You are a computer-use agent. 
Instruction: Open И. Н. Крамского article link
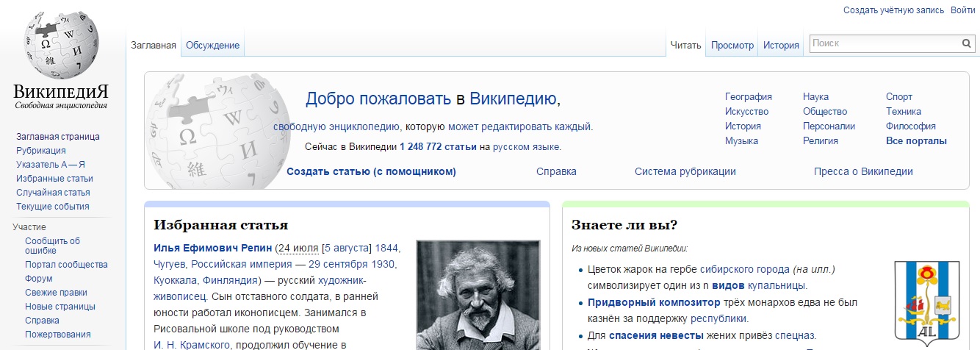coord(192,345)
